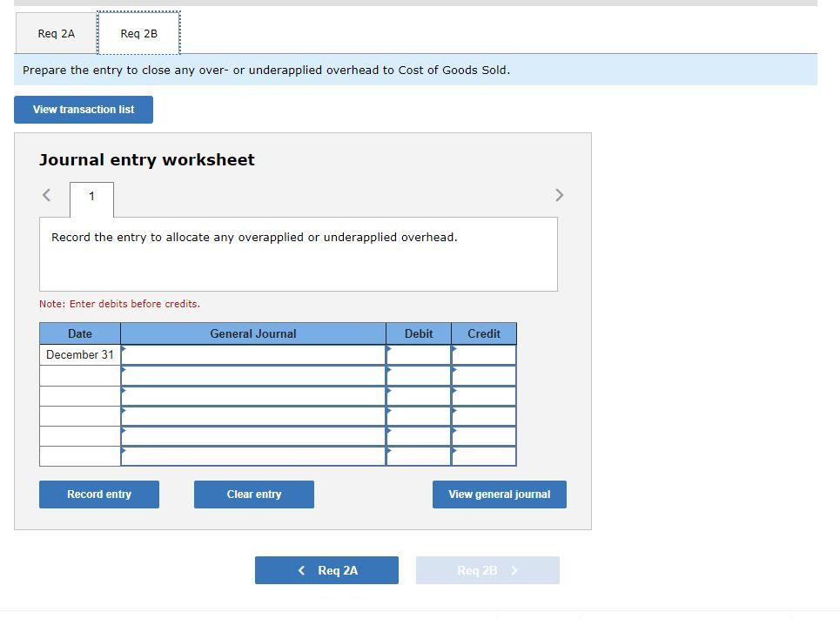Click the December 31 date cell

coord(80,355)
